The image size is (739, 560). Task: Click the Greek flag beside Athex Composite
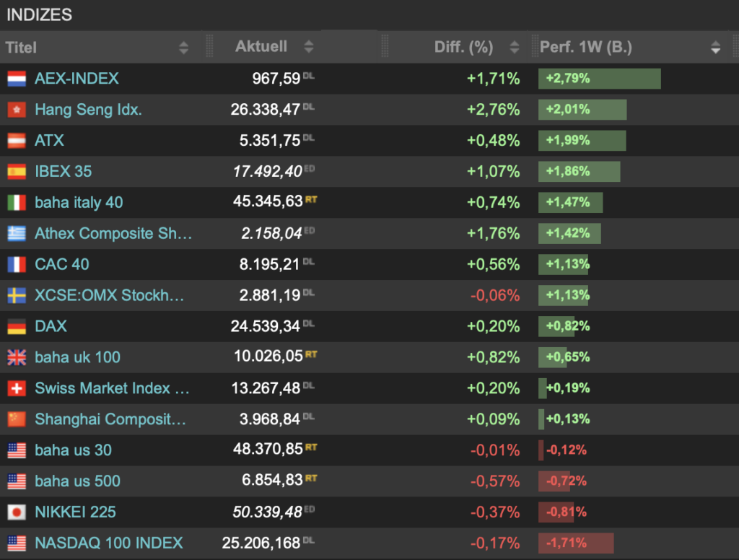pos(17,234)
